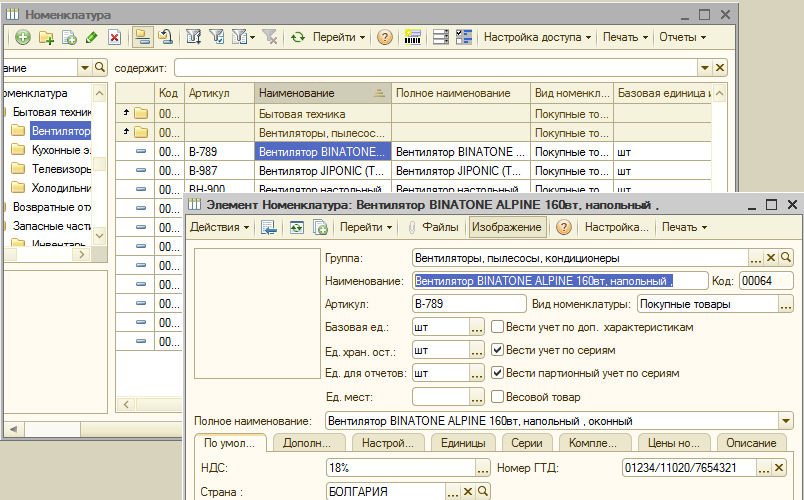This screenshot has width=804, height=500.
Task: Toggle hierarchical view icon in Номенклатура toolbar
Action: [143, 37]
